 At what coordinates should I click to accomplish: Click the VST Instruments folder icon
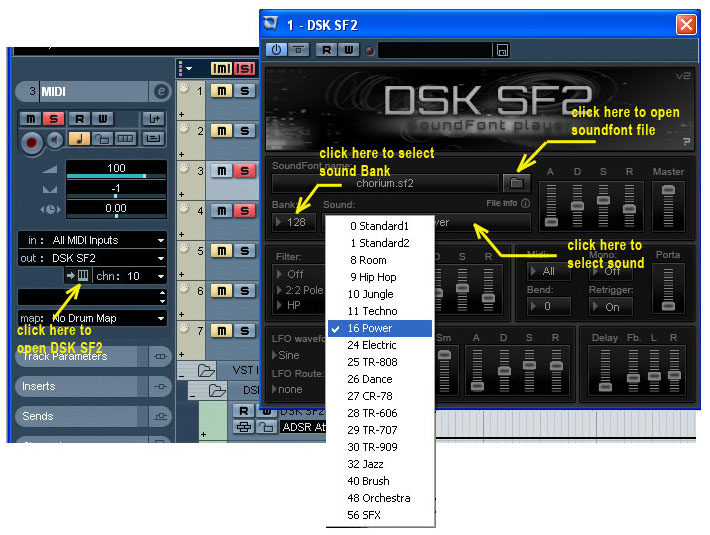(206, 371)
